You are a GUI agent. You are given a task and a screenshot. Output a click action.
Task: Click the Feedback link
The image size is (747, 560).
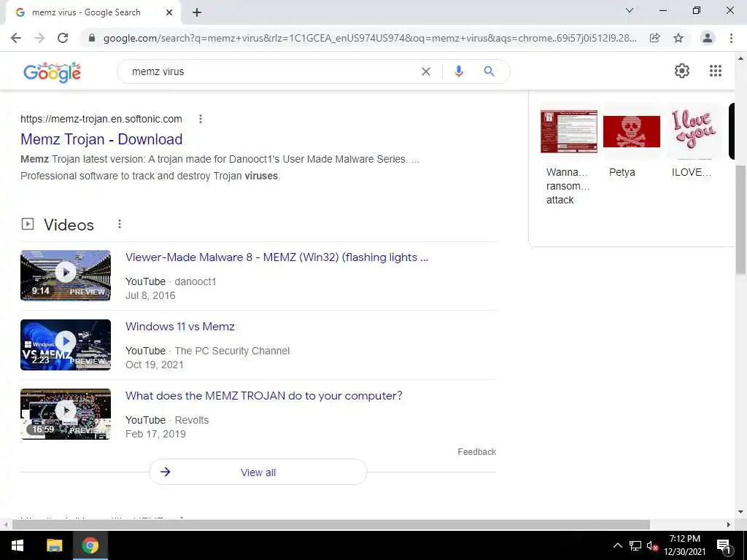coord(477,452)
